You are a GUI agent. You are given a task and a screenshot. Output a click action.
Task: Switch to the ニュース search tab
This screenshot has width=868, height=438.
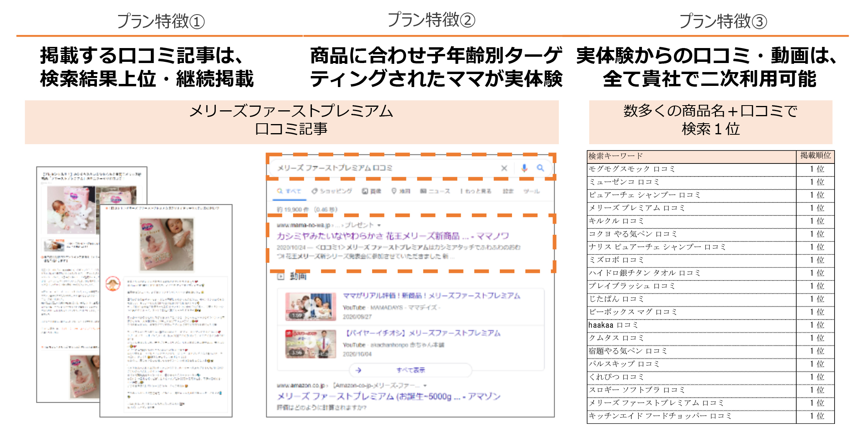435,191
